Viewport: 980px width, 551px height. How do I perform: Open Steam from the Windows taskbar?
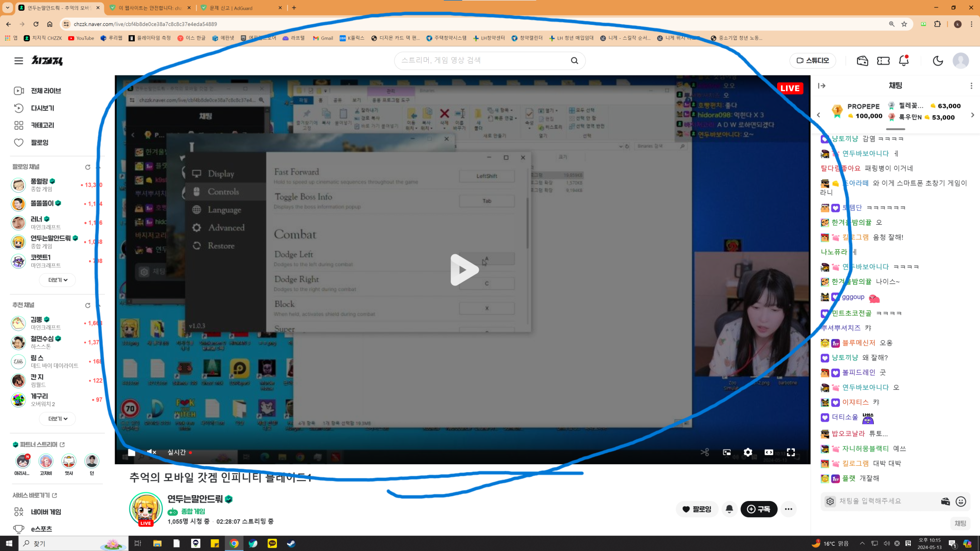[x=291, y=543]
